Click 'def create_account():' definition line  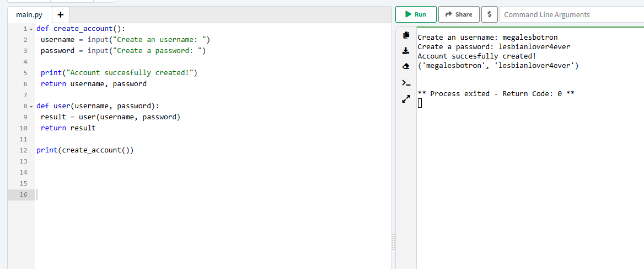click(80, 29)
